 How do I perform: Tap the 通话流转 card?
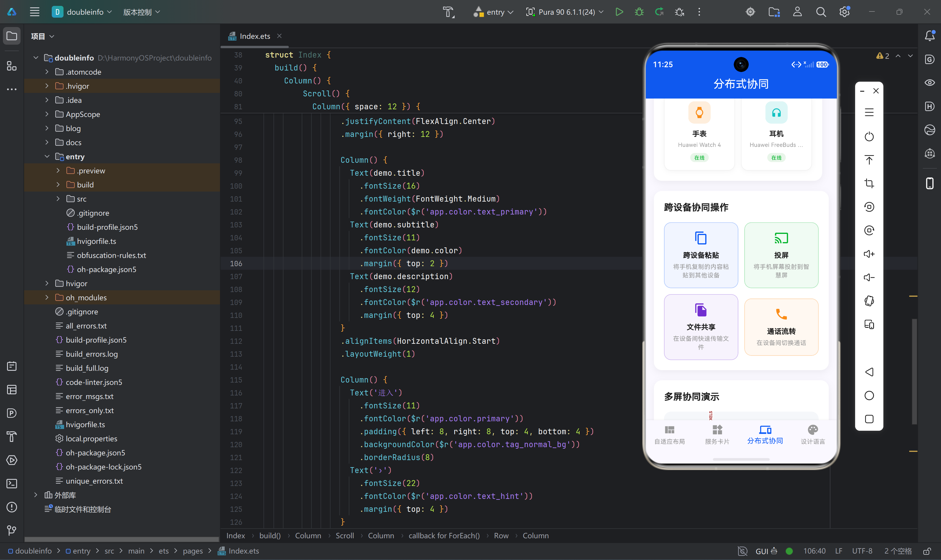781,327
